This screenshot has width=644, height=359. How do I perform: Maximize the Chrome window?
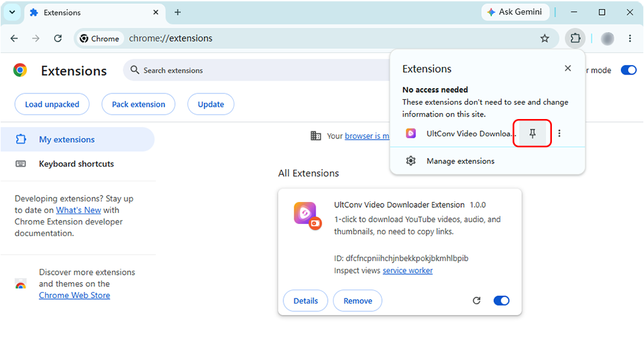pyautogui.click(x=601, y=12)
